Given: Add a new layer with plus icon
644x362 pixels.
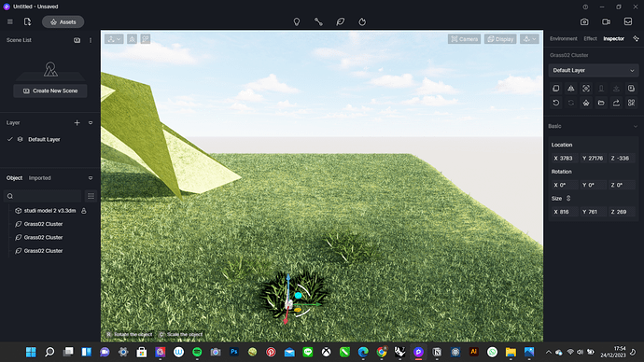Looking at the screenshot, I should pos(77,123).
